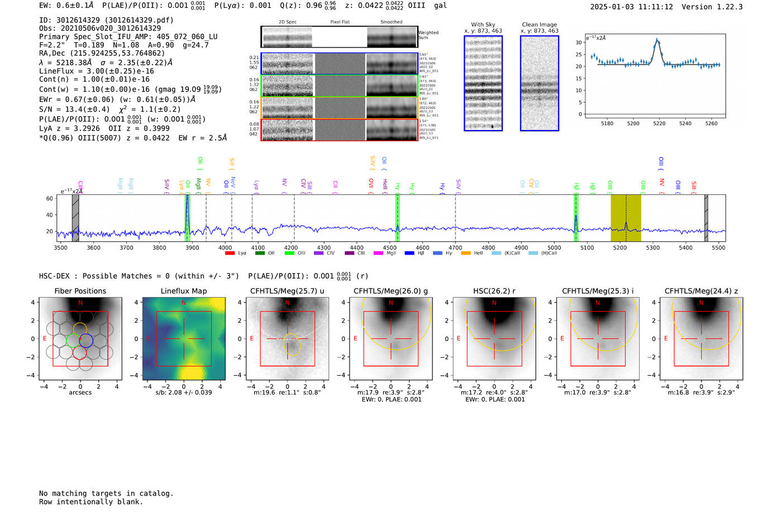
Task: Click the s/b: 2.08 +/- 0.039 label
Action: click(x=184, y=392)
